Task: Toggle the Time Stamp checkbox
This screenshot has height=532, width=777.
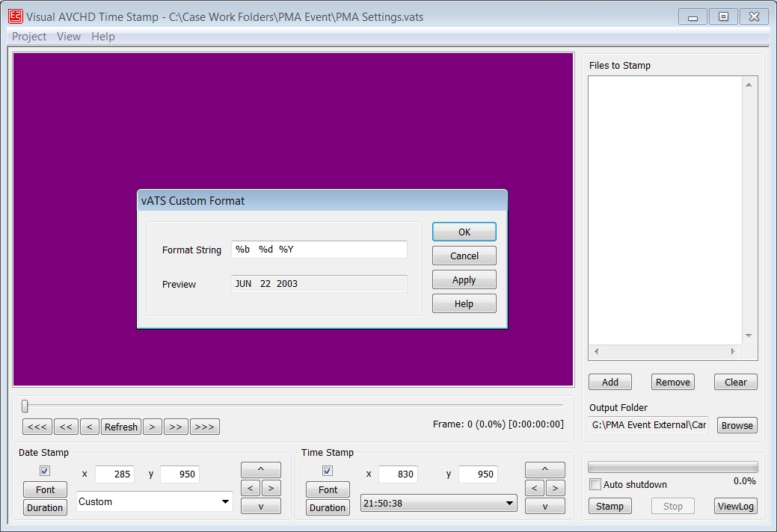Action: pyautogui.click(x=327, y=471)
